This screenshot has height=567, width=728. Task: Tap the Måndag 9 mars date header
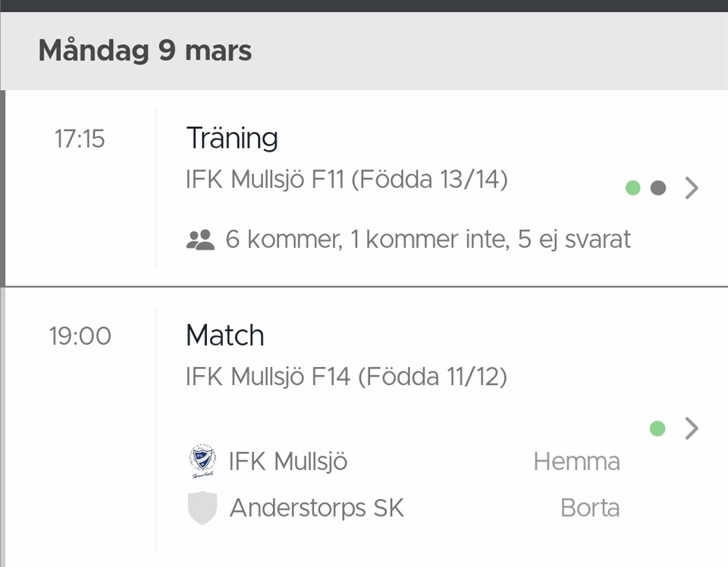click(x=145, y=51)
